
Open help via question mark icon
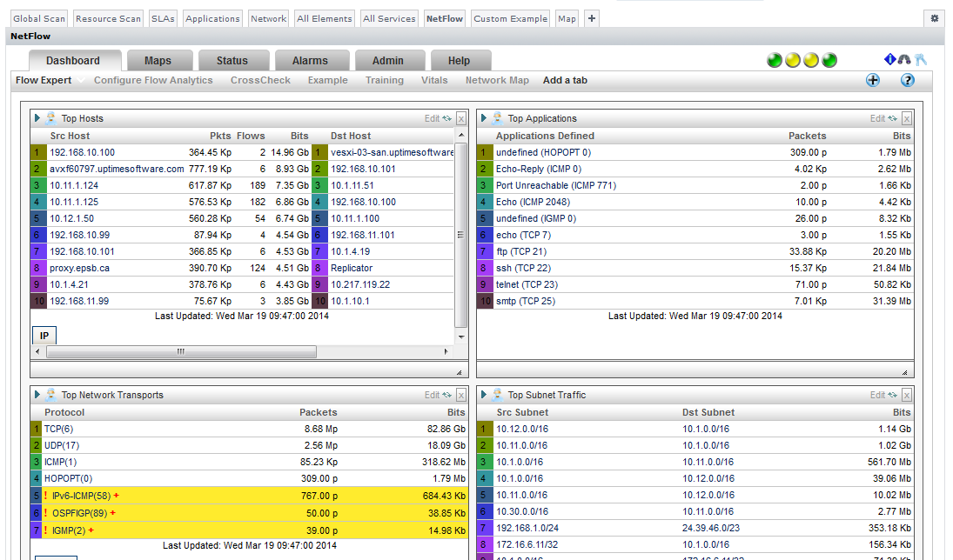point(907,80)
